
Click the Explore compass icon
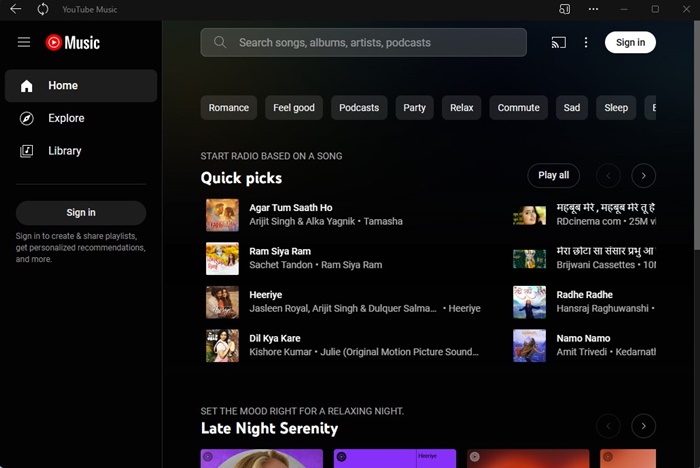pyautogui.click(x=27, y=118)
